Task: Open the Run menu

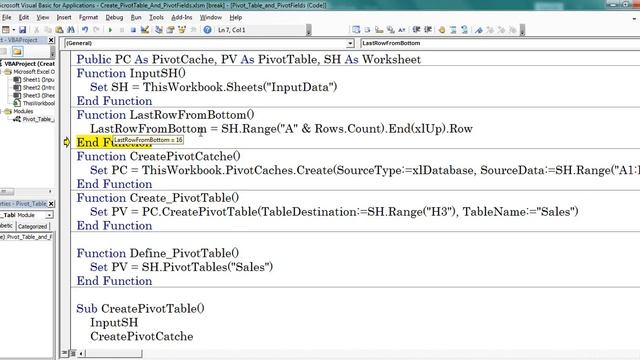Action: pos(136,18)
